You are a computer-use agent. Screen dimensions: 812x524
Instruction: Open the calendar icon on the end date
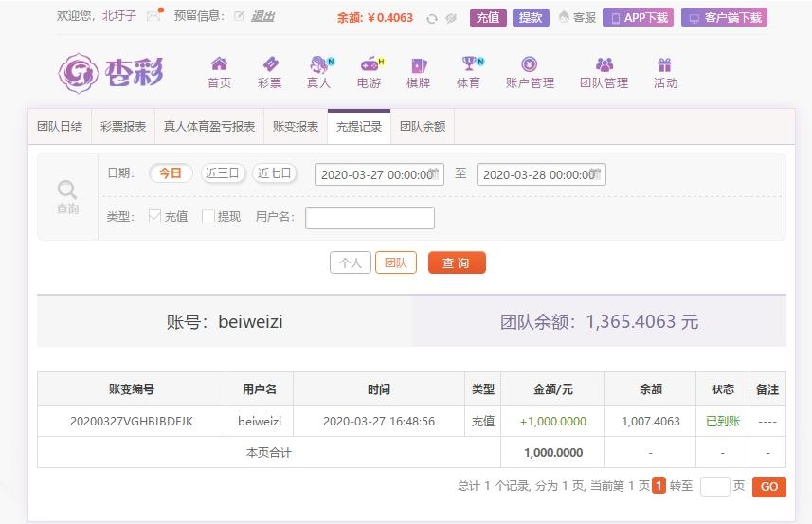[x=596, y=173]
